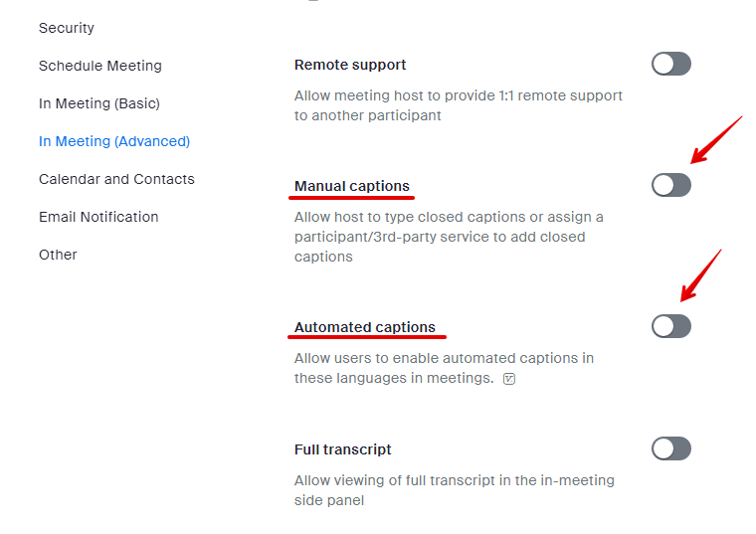The width and height of the screenshot is (756, 534).
Task: Enable the Full transcript toggle
Action: pos(670,448)
